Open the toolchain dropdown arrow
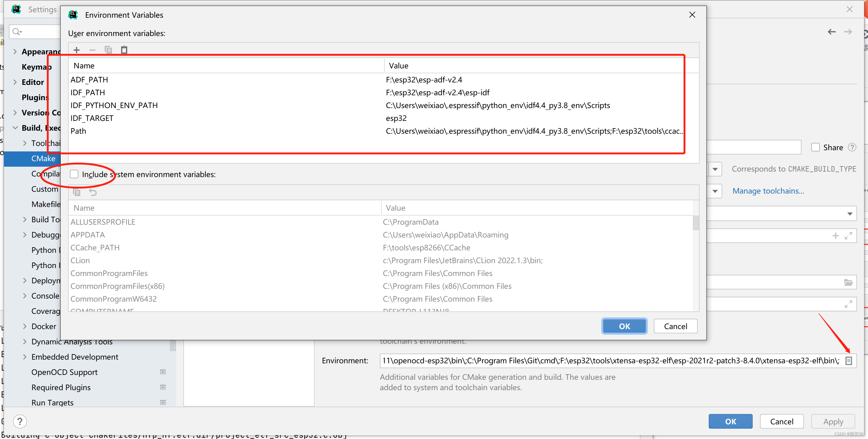 715,191
